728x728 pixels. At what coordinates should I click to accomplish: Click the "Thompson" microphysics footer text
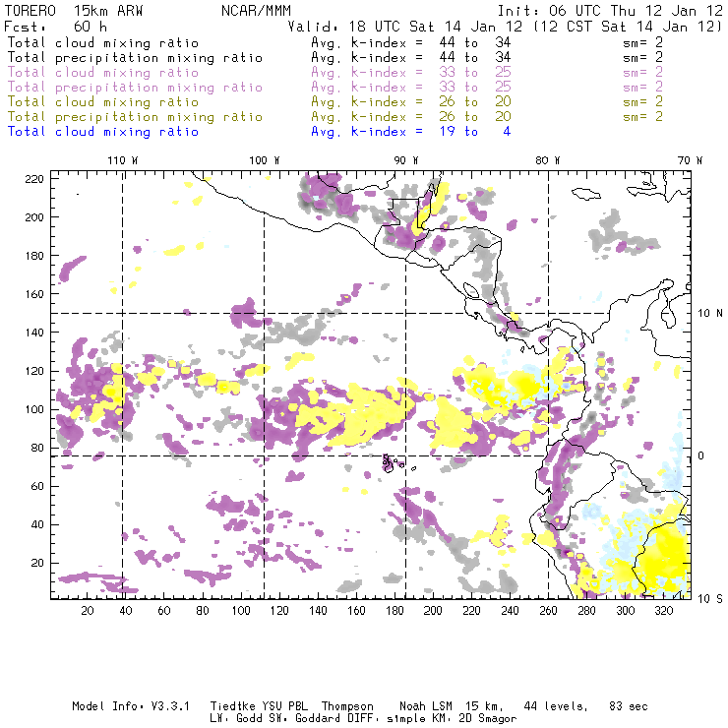[x=347, y=706]
